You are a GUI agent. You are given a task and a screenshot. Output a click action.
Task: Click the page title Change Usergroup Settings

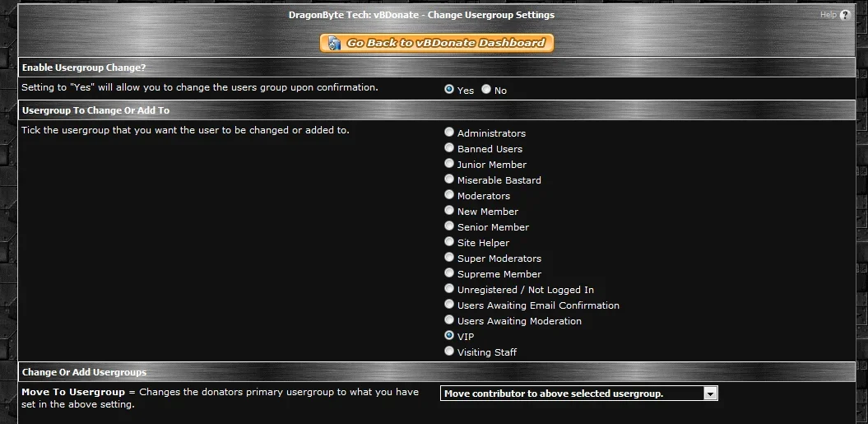421,15
